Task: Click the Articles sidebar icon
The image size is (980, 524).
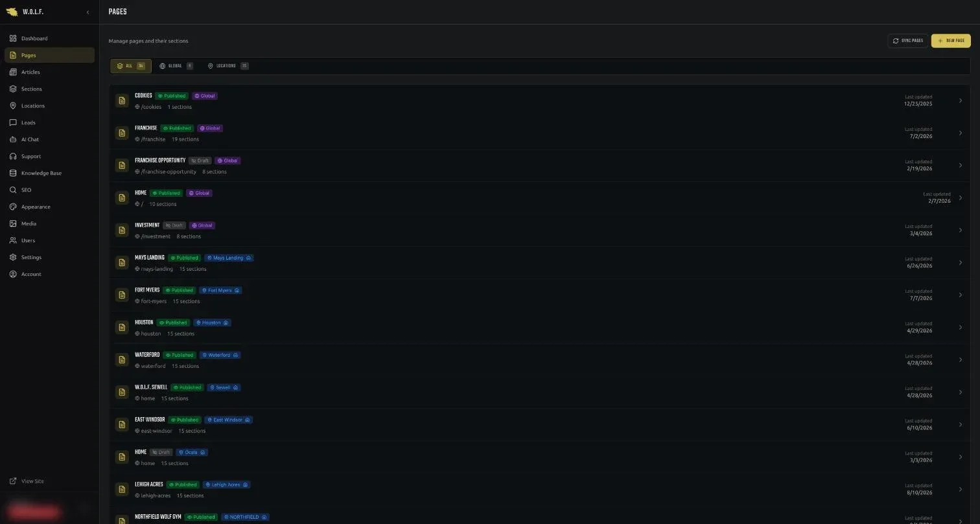Action: click(13, 72)
